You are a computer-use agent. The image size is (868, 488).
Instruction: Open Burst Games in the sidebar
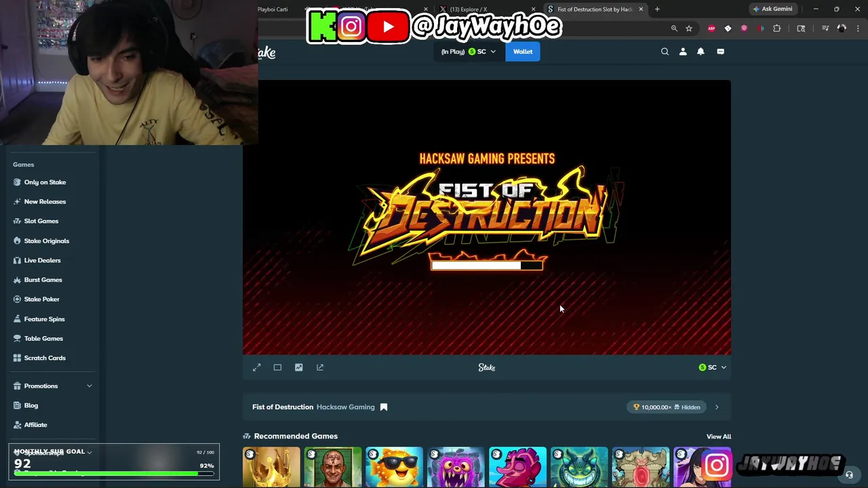(x=43, y=280)
